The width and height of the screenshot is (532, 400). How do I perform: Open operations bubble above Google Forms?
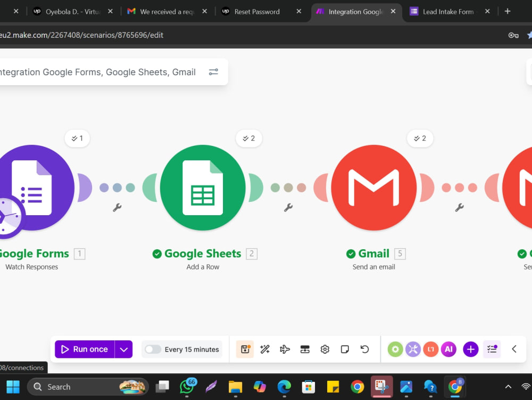(77, 138)
